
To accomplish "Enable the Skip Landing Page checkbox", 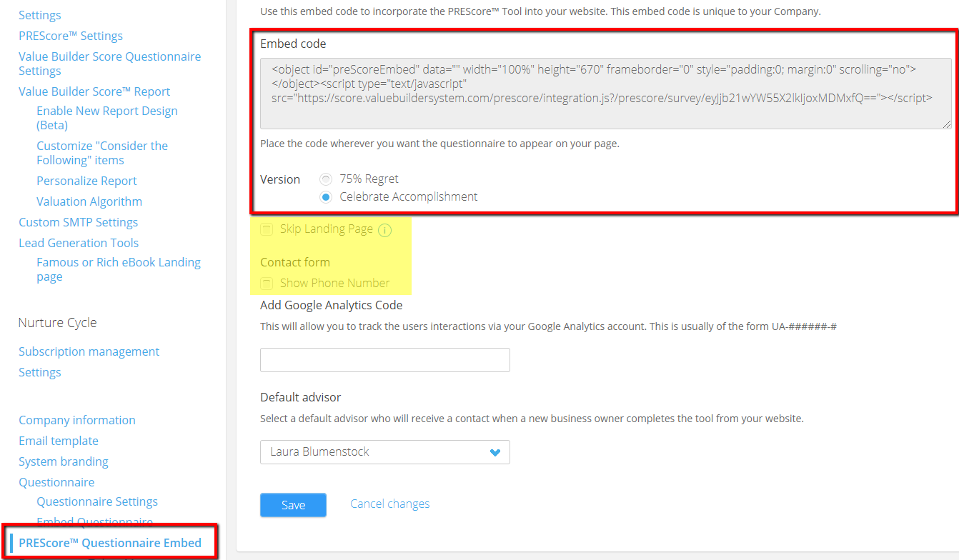I will tap(267, 229).
